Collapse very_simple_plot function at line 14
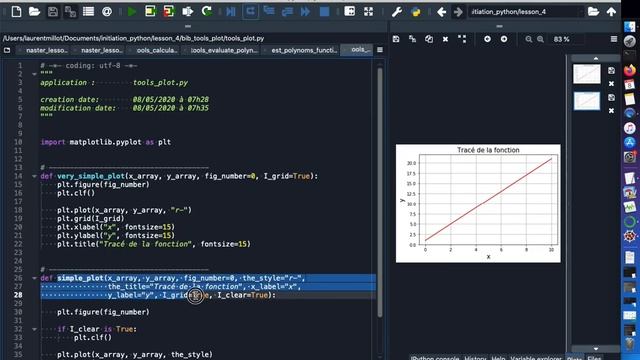The width and height of the screenshot is (640, 360). tap(34, 176)
